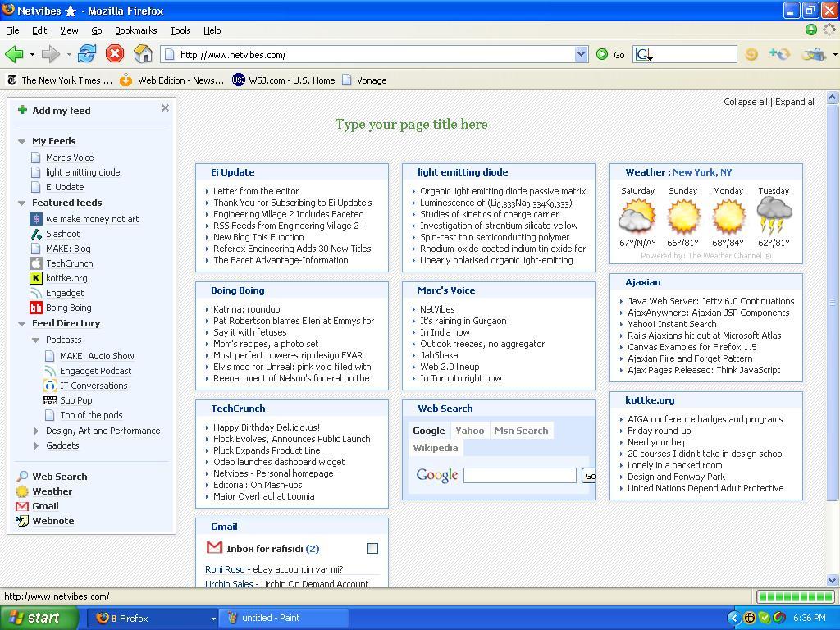The height and width of the screenshot is (630, 840).
Task: Open the File menu
Action: pos(12,30)
